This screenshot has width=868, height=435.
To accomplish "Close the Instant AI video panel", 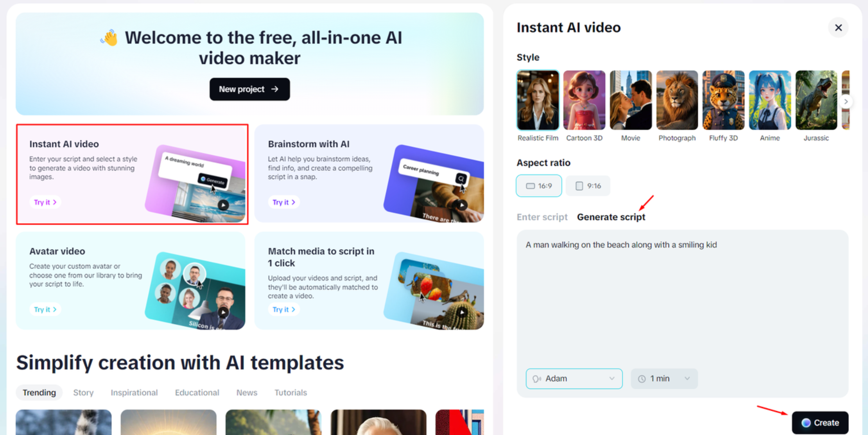I will 838,28.
